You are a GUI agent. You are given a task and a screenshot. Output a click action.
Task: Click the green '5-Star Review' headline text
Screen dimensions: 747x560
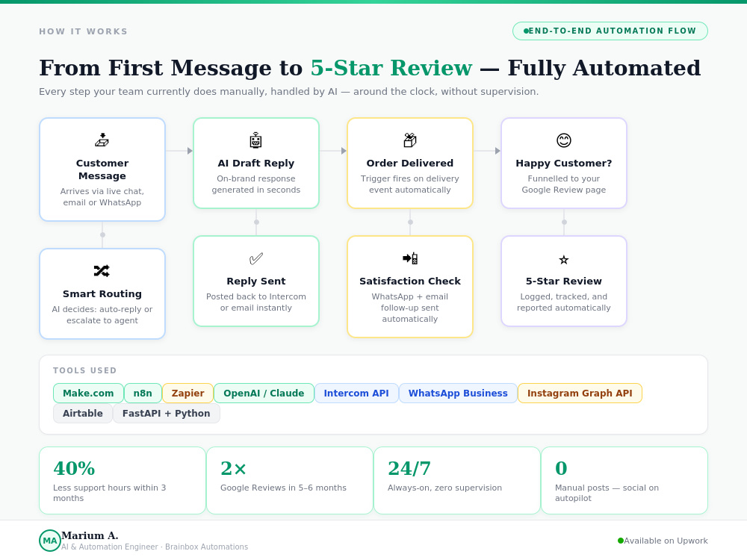click(391, 68)
